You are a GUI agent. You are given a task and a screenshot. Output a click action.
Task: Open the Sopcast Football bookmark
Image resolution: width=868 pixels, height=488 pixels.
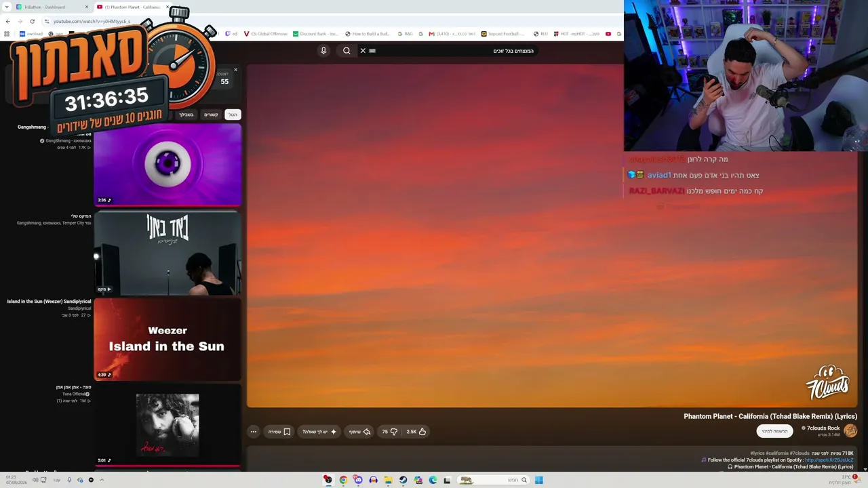coord(503,33)
